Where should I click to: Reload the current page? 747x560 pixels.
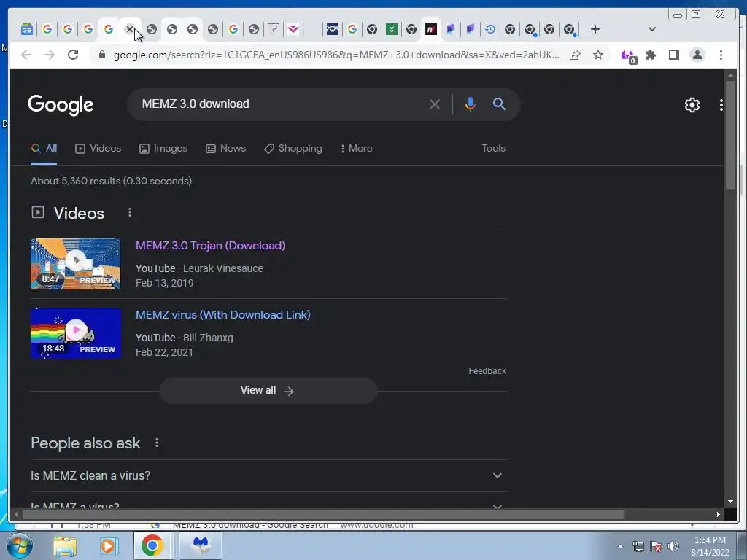coord(73,55)
